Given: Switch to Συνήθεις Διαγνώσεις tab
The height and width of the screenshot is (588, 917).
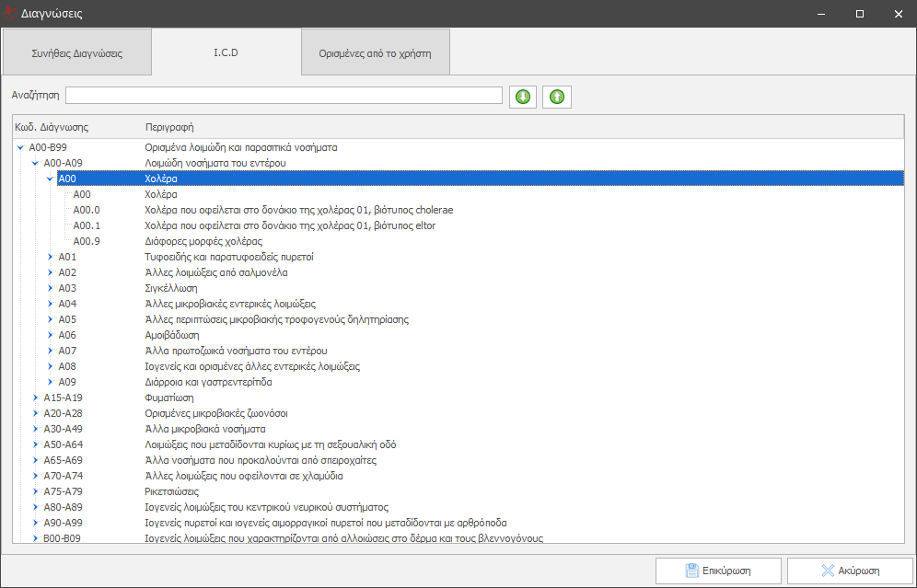Looking at the screenshot, I should click(x=77, y=53).
